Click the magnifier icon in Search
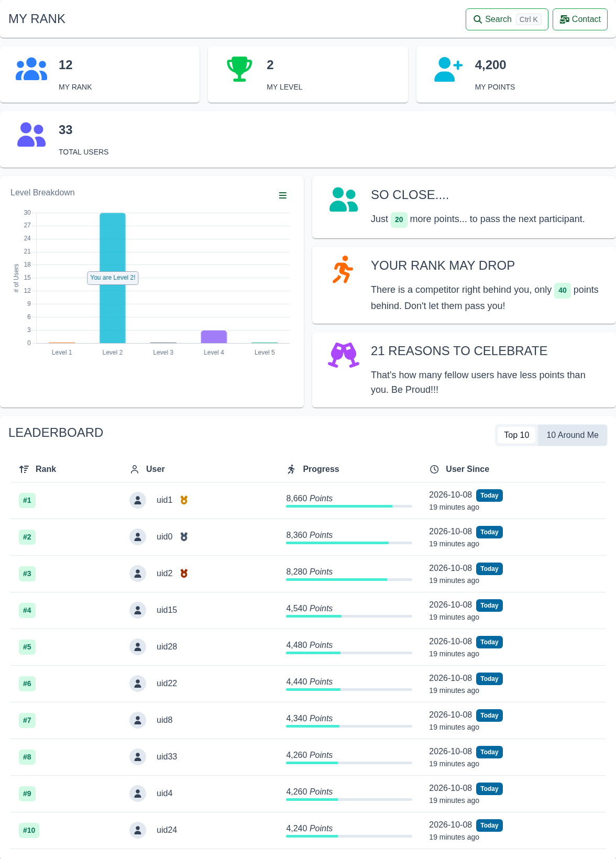This screenshot has width=616, height=859. click(x=478, y=19)
